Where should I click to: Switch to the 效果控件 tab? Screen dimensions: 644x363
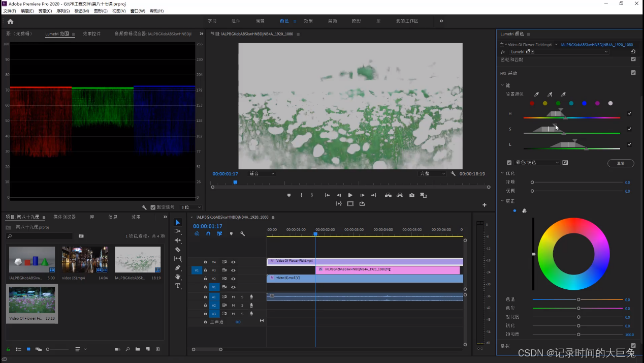tap(92, 34)
